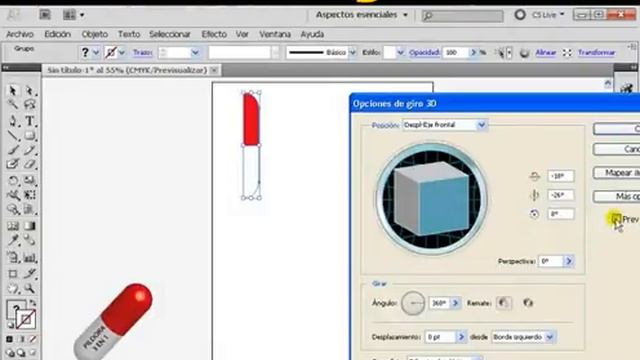This screenshot has width=640, height=360.
Task: Turn cap off with second Remate icon
Action: [x=528, y=303]
